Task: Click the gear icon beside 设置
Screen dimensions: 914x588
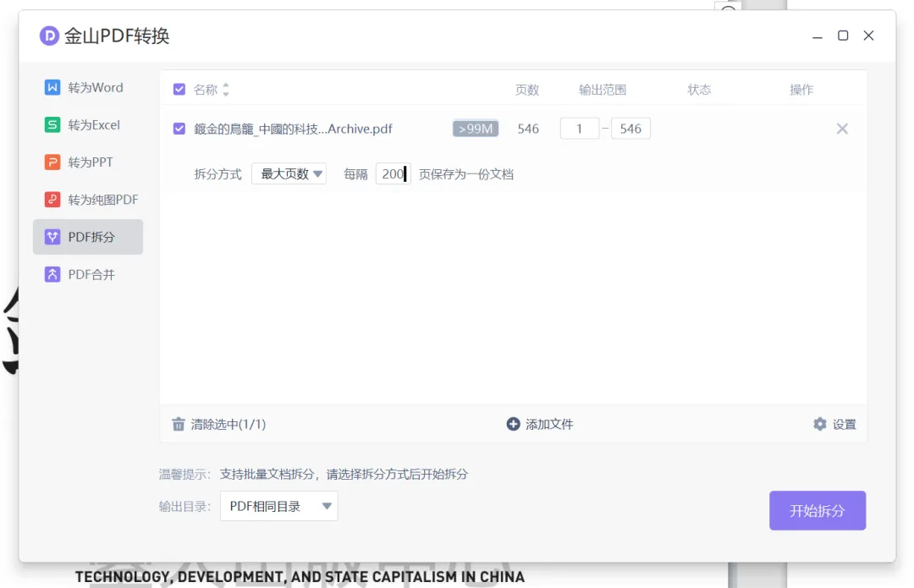Action: (820, 424)
